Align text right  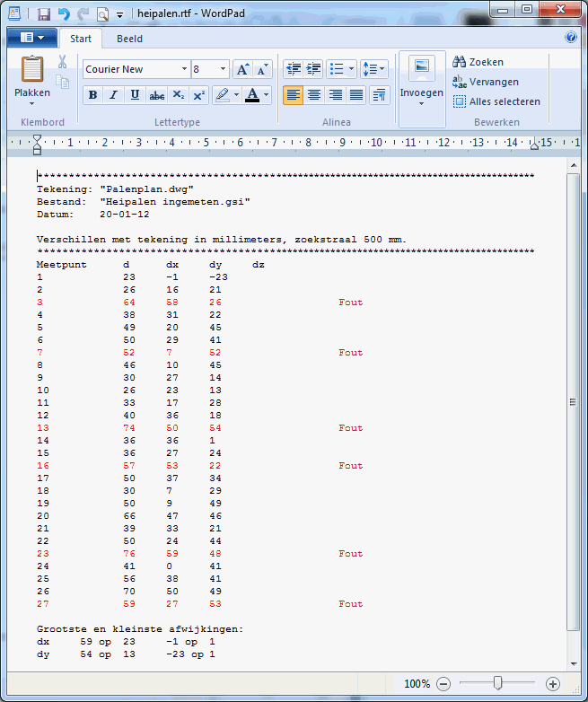335,95
